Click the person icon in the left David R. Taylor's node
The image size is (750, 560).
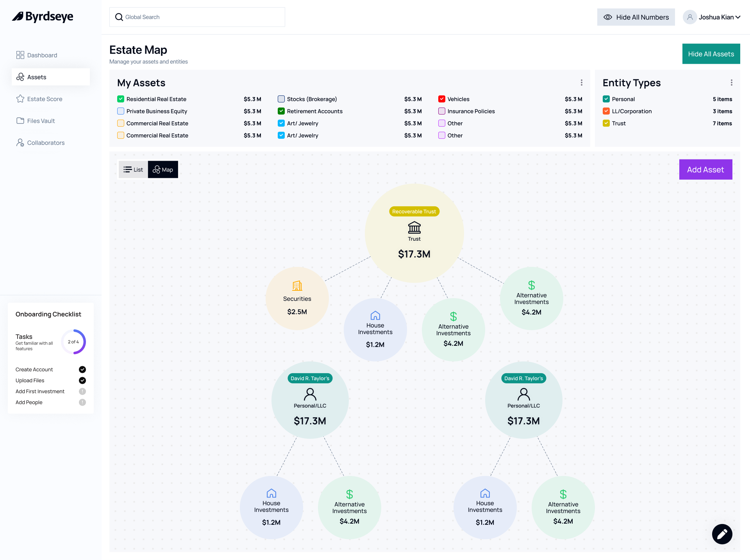[x=310, y=394]
